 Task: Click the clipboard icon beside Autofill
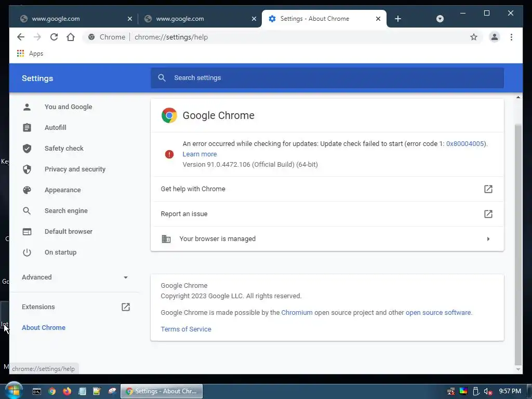tap(27, 128)
